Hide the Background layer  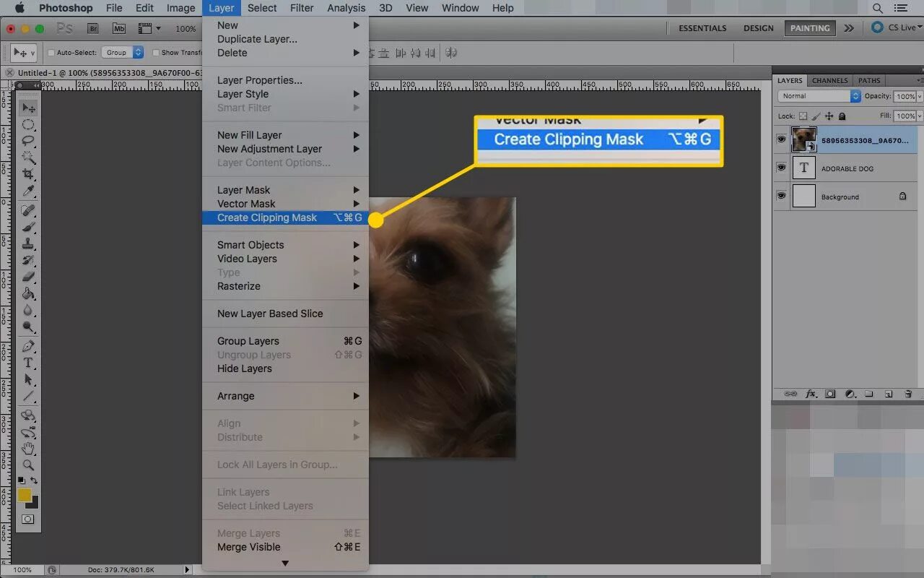(781, 196)
